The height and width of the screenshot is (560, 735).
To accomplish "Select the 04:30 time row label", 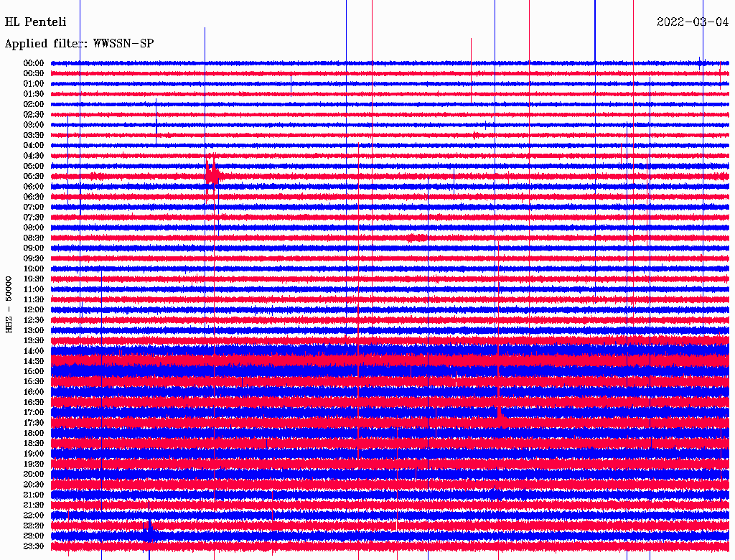I will tap(34, 156).
